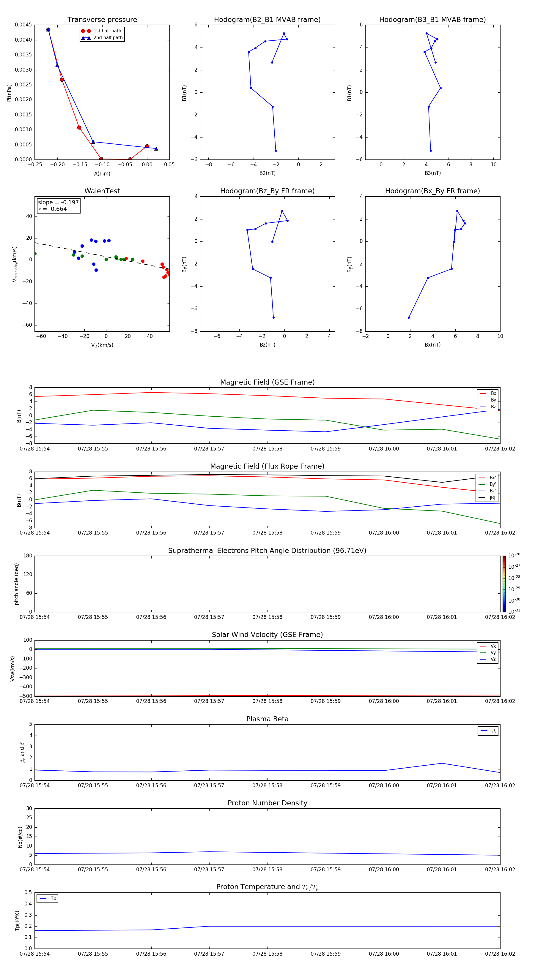
Task: Click the '07/28 16:02' label under temperature plot
Action: coord(500,954)
